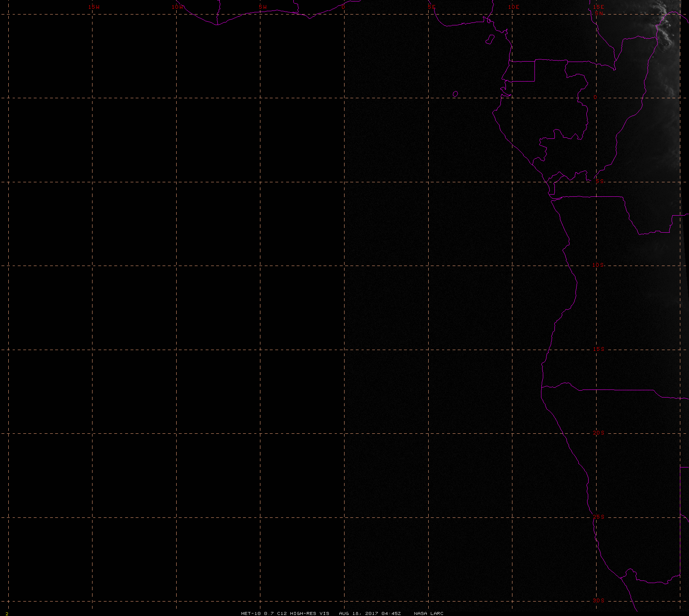689x616 pixels.
Task: Click the 0 equator latitude label
Action: (x=595, y=97)
